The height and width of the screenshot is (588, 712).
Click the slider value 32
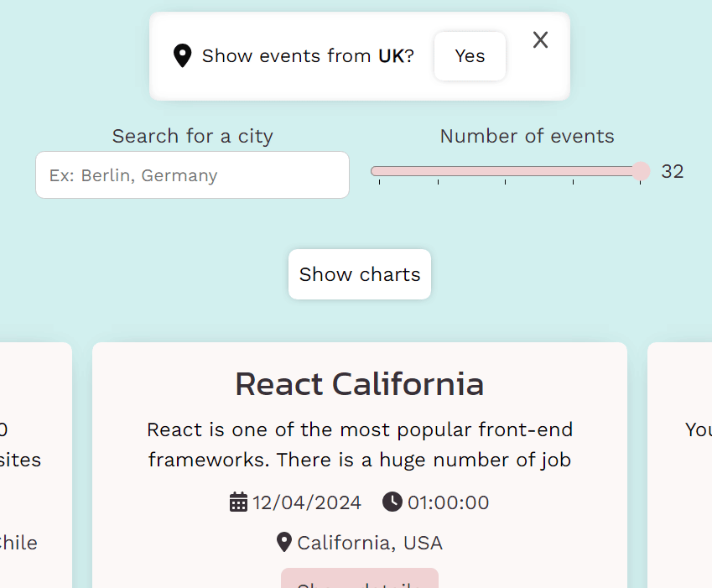coord(673,172)
